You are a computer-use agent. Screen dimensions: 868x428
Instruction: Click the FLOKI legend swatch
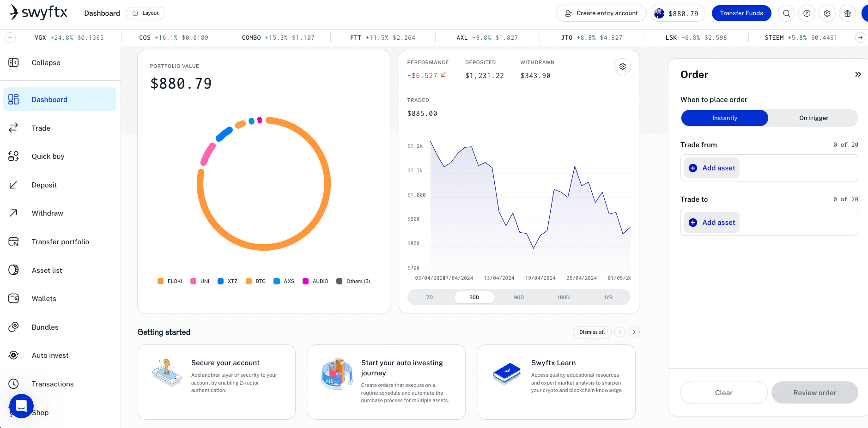click(x=160, y=281)
